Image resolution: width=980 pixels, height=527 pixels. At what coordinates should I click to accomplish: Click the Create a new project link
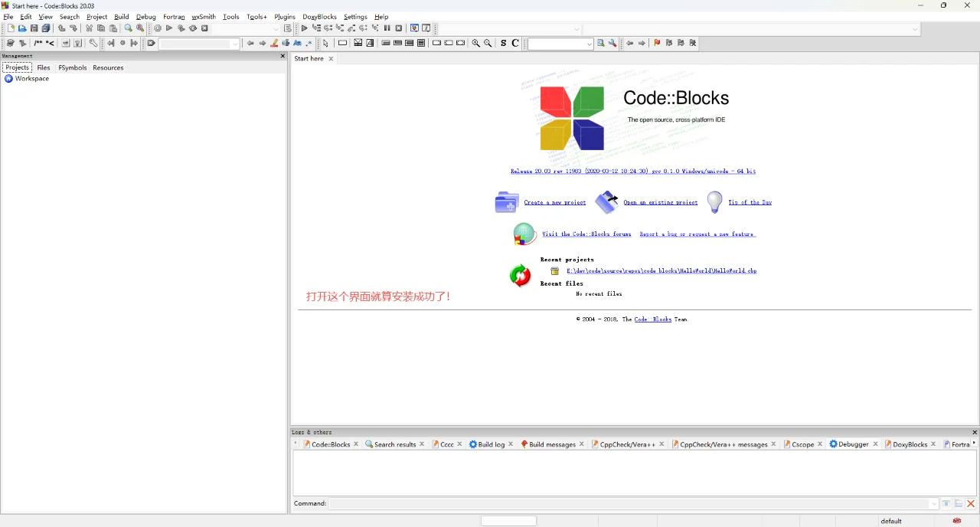[554, 202]
